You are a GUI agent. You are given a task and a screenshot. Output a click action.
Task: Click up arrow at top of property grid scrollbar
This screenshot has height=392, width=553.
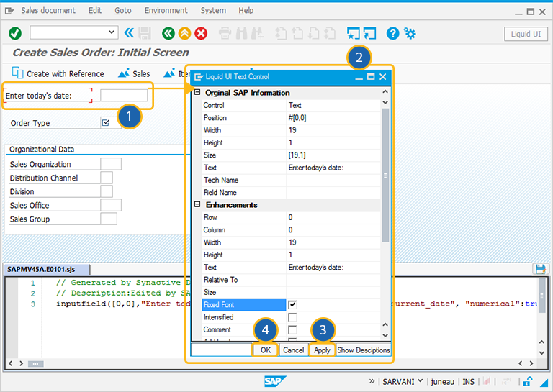click(385, 91)
